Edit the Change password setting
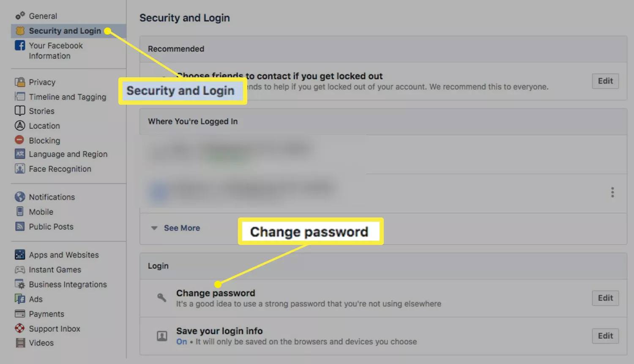 605,298
